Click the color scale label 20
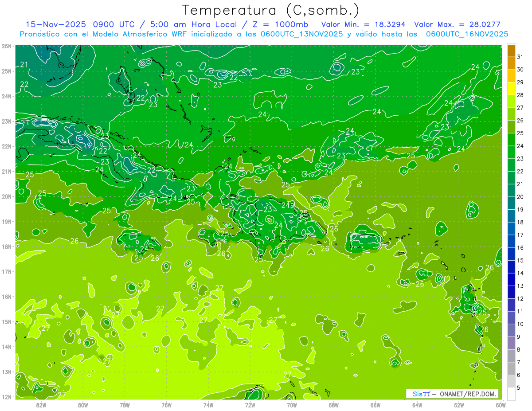Image resolution: width=532 pixels, height=411 pixels. [520, 197]
